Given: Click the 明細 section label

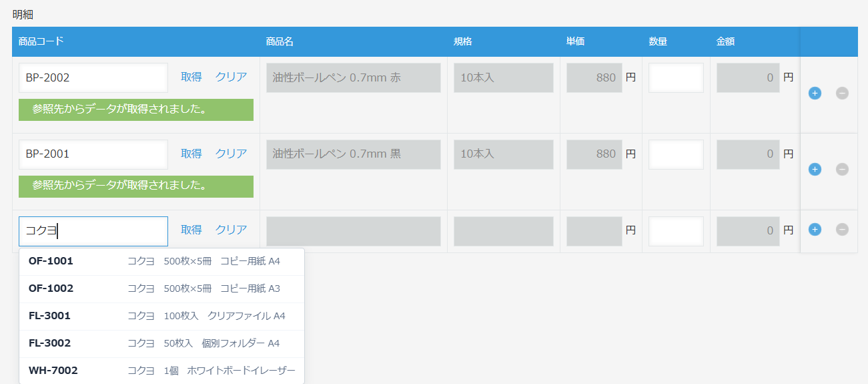Looking at the screenshot, I should point(22,13).
